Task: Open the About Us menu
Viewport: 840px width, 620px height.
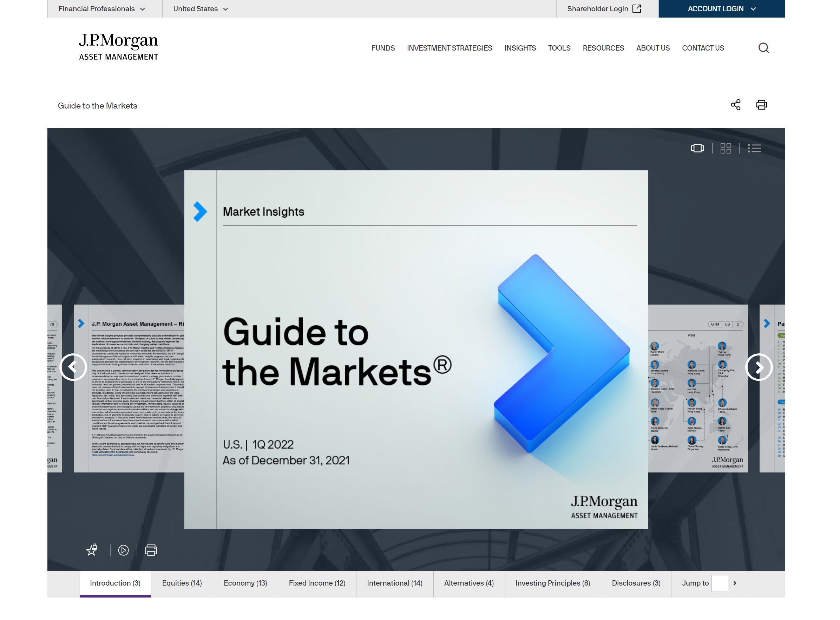Action: point(653,48)
